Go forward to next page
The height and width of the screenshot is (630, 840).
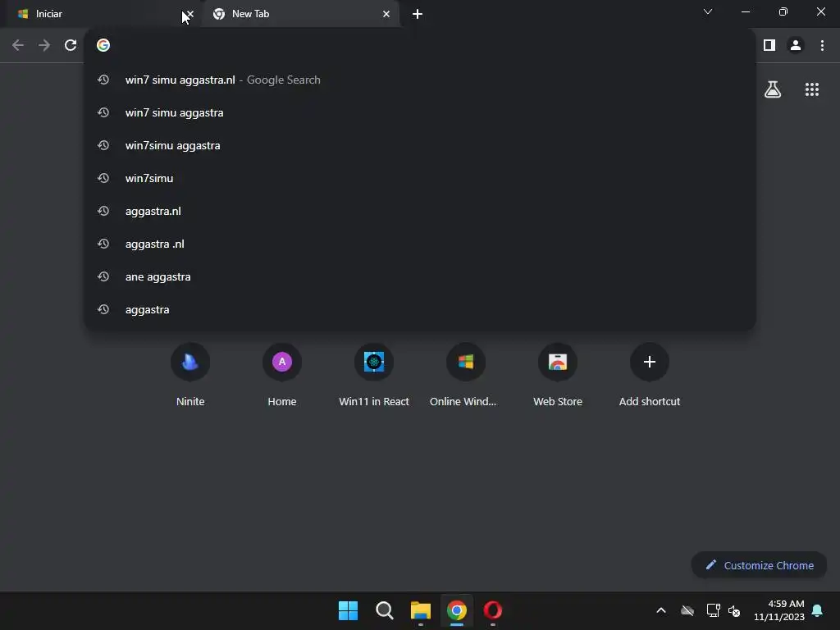[44, 46]
